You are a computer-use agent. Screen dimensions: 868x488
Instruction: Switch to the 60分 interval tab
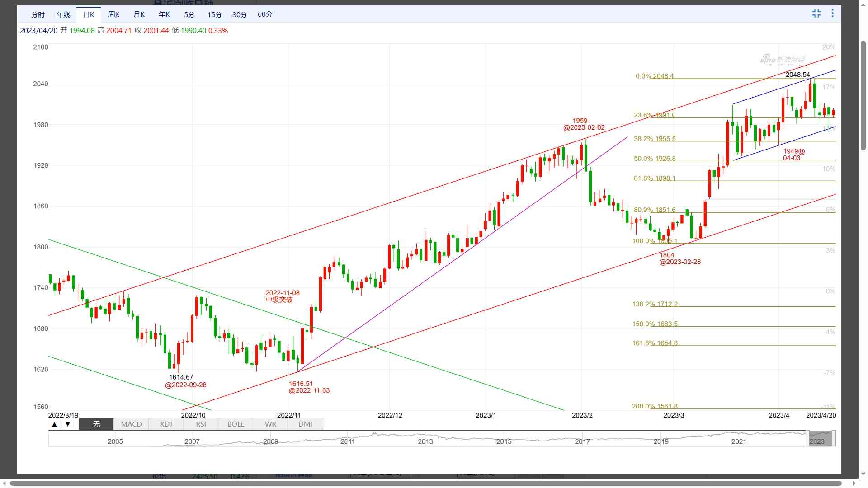tap(265, 14)
